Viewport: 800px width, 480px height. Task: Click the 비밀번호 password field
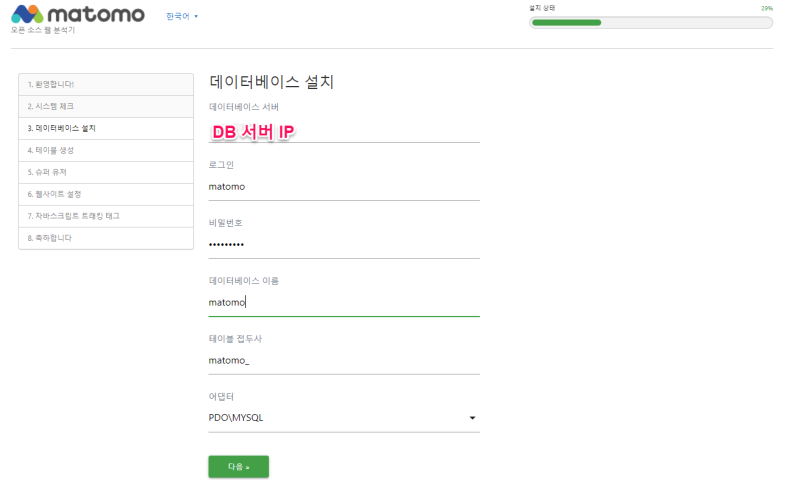click(344, 245)
